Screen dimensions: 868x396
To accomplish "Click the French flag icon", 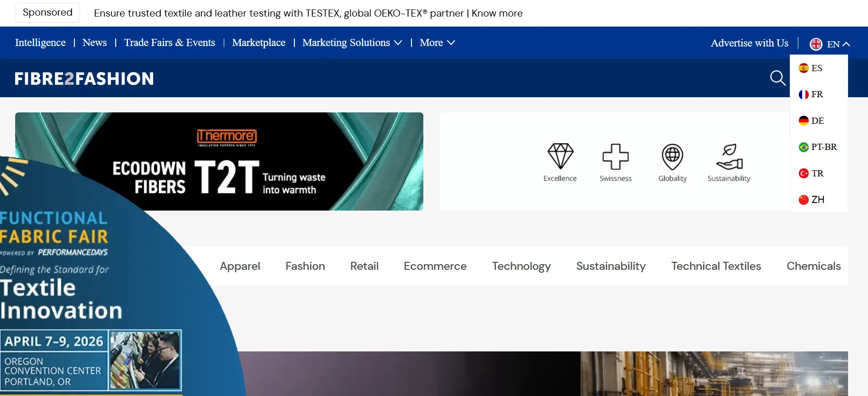I will click(804, 94).
